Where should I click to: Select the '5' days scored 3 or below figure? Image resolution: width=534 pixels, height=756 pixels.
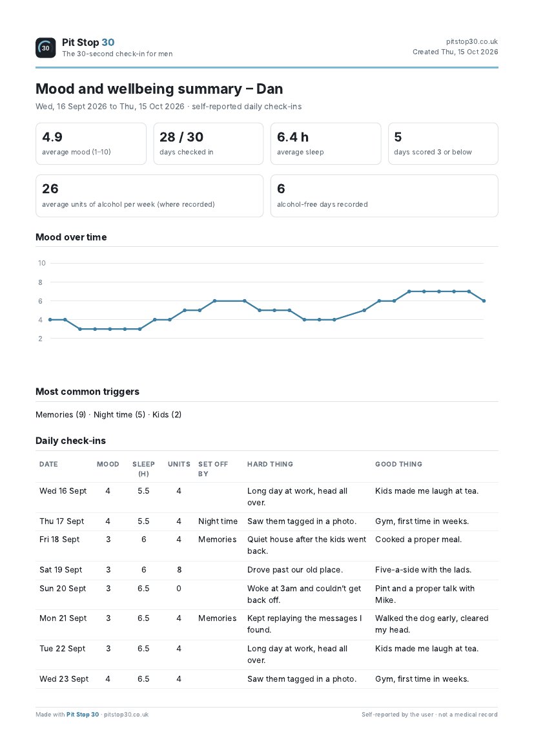click(x=398, y=137)
